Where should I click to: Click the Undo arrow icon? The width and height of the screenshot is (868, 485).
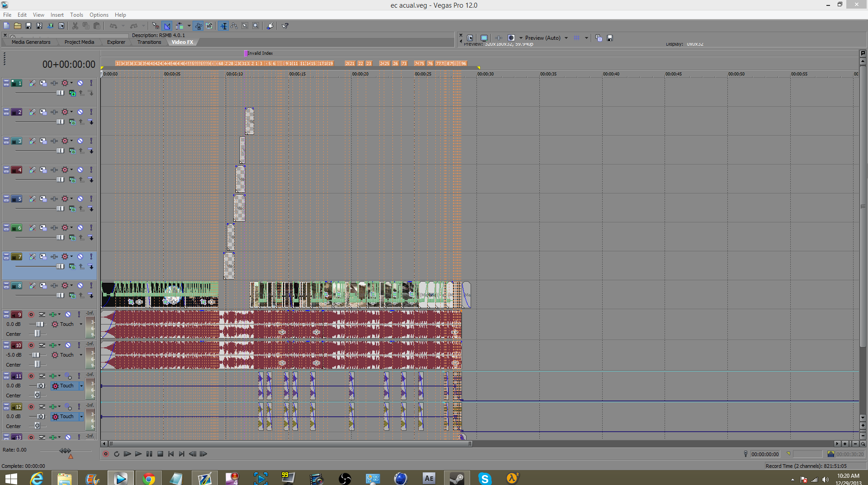[113, 26]
